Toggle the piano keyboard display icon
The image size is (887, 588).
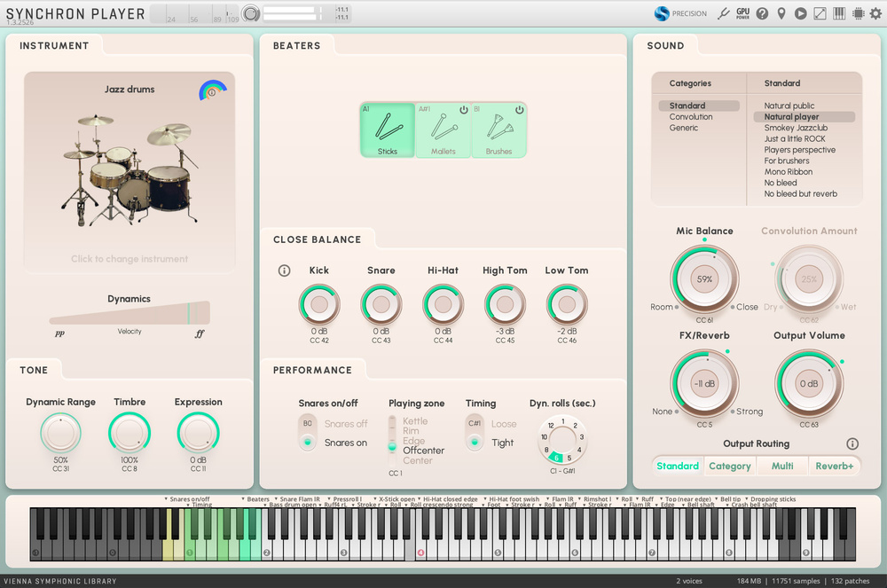point(839,13)
